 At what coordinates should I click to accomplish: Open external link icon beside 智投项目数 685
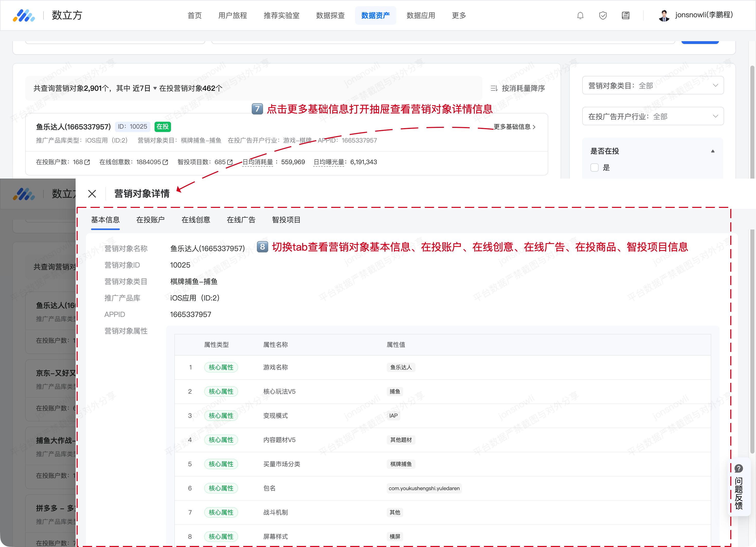click(x=230, y=162)
